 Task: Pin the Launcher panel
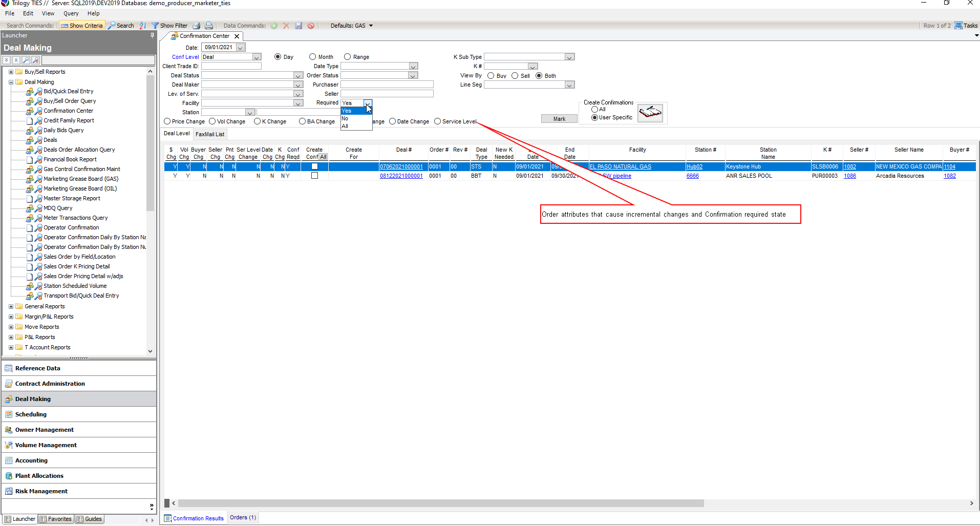[x=152, y=35]
